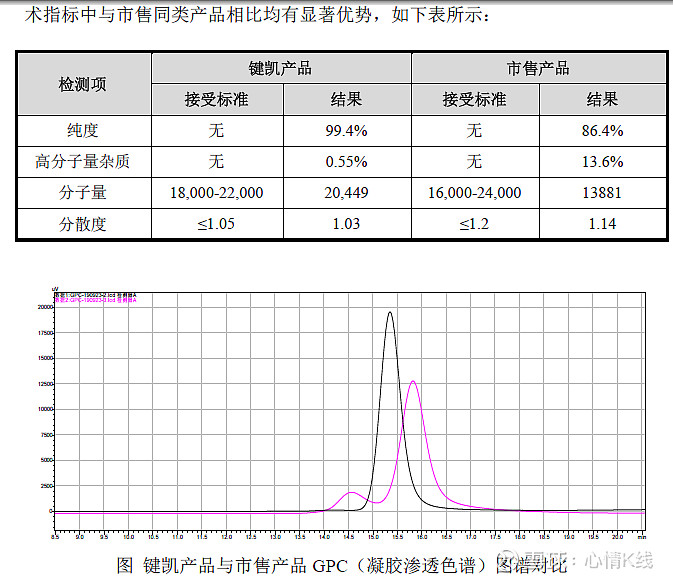Click "无" in 纯度 row under 市售产品
This screenshot has width=673, height=581.
tap(475, 130)
